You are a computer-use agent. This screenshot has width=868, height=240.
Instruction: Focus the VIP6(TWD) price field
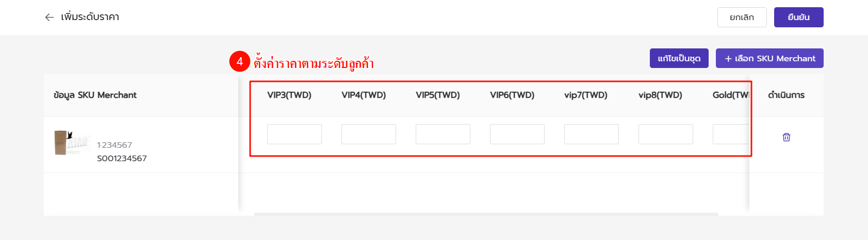point(517,134)
